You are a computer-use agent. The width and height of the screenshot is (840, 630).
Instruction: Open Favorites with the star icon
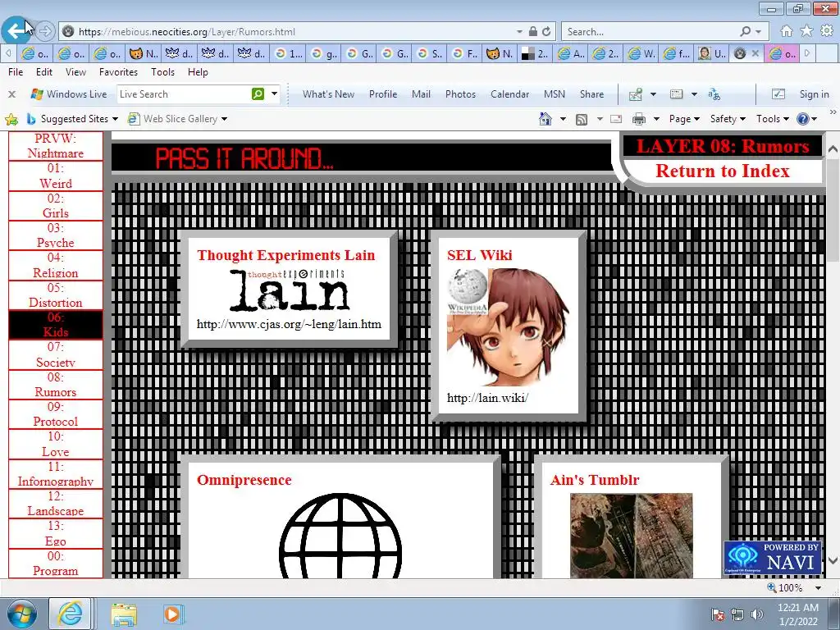(x=806, y=31)
